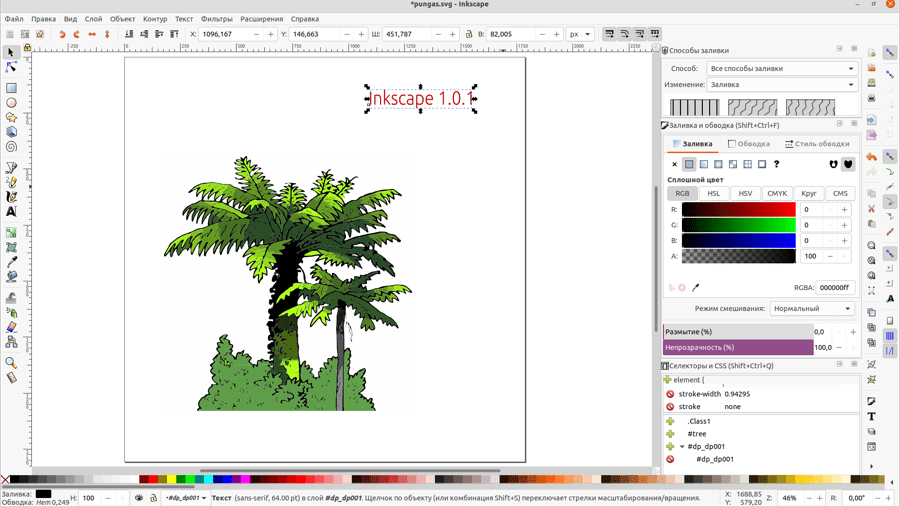Open the Способ fill method dropdown
The image size is (900, 506).
coord(782,68)
